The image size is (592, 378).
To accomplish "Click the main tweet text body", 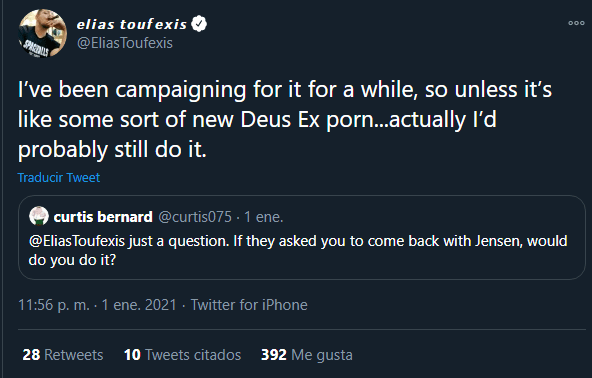I will pos(285,119).
